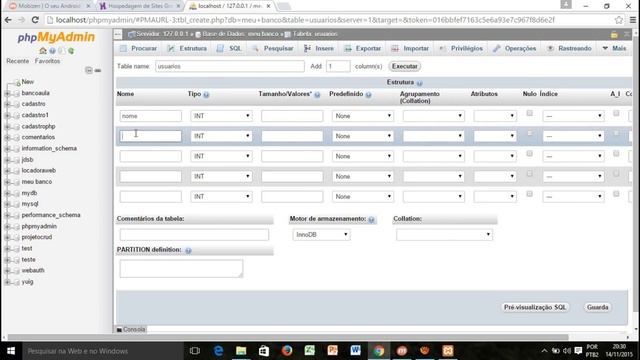Screen dimensions: 640x360
Task: Toggle Nulo checkbox in third column row
Action: pyautogui.click(x=529, y=153)
